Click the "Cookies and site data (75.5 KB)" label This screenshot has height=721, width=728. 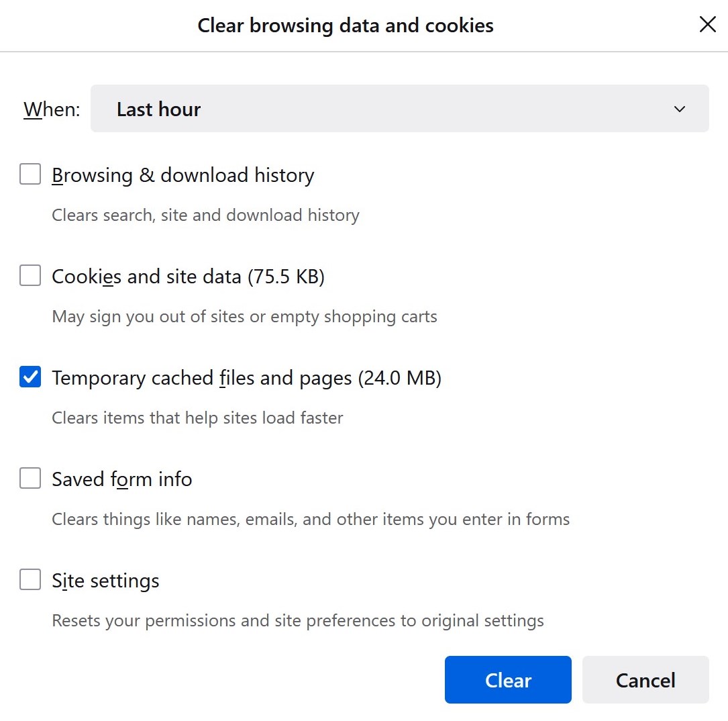click(x=188, y=277)
